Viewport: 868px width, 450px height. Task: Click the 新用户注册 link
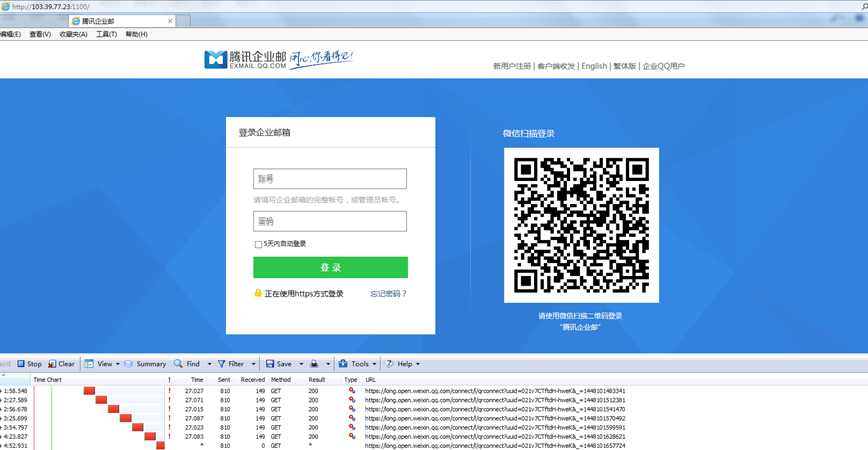tap(512, 66)
